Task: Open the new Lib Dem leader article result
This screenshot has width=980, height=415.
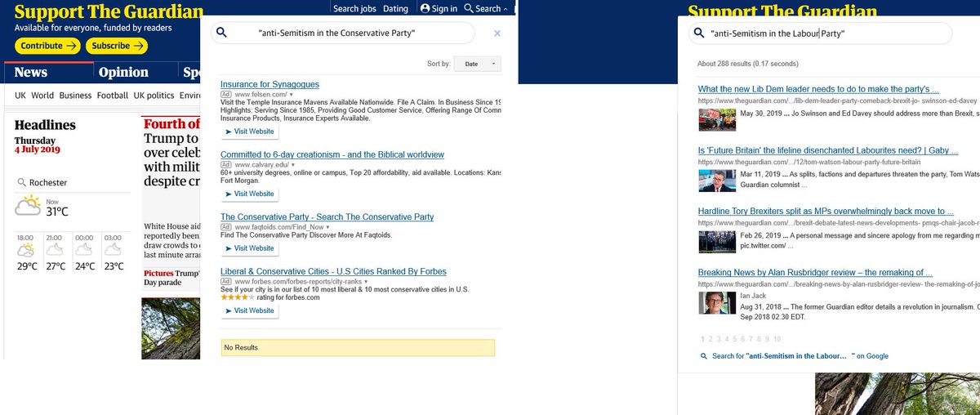Action: pos(818,89)
